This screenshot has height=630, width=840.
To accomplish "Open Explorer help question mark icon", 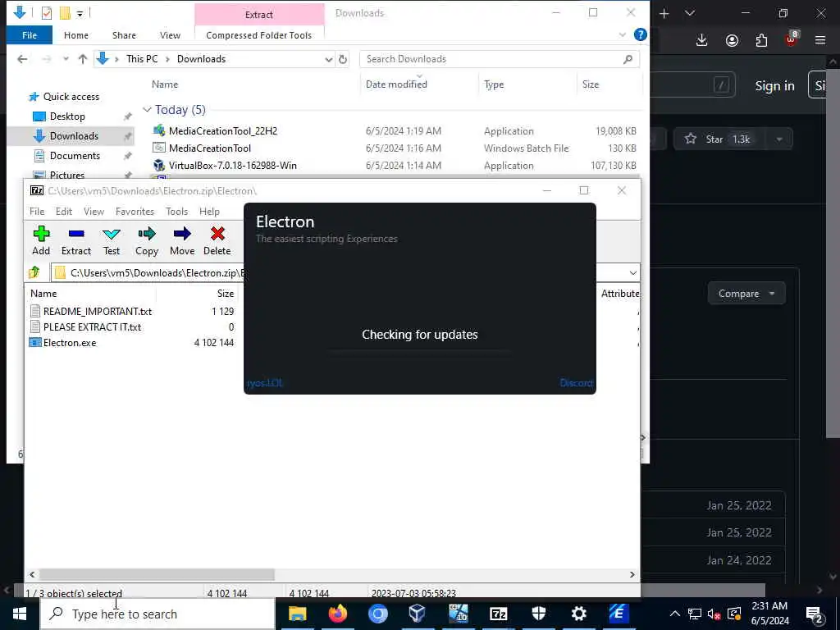I will tap(640, 34).
